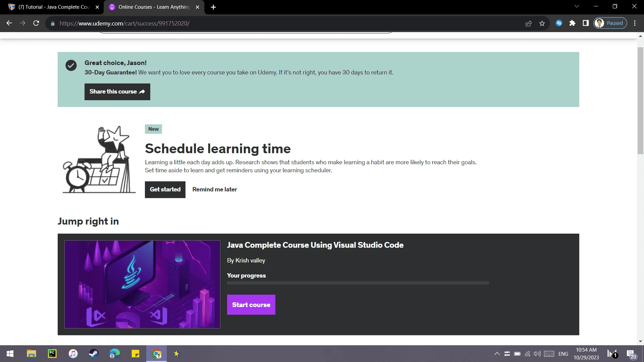
Task: Click the By Krish valley instructor text
Action: pyautogui.click(x=246, y=260)
